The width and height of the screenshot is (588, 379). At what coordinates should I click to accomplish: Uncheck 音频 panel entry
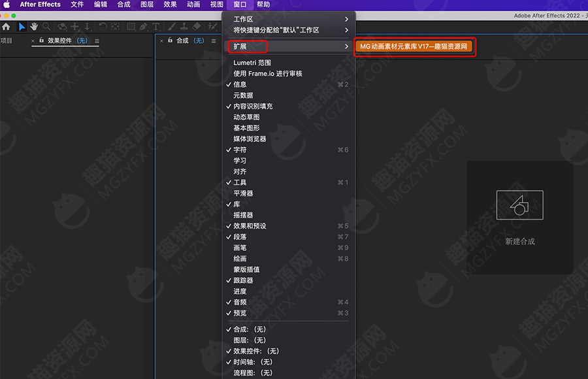pyautogui.click(x=288, y=302)
